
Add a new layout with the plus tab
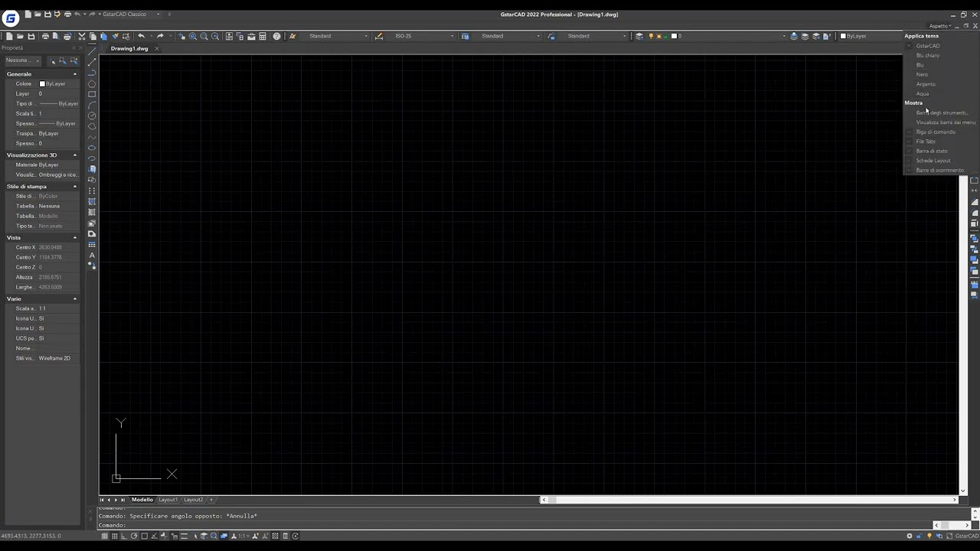click(212, 500)
